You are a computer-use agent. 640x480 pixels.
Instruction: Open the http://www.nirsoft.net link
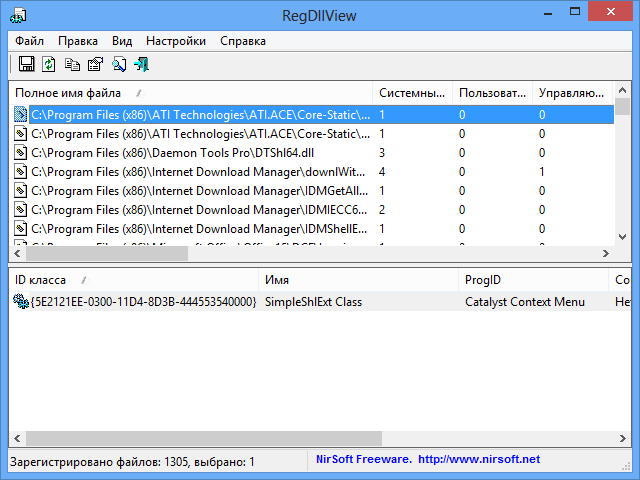[478, 459]
